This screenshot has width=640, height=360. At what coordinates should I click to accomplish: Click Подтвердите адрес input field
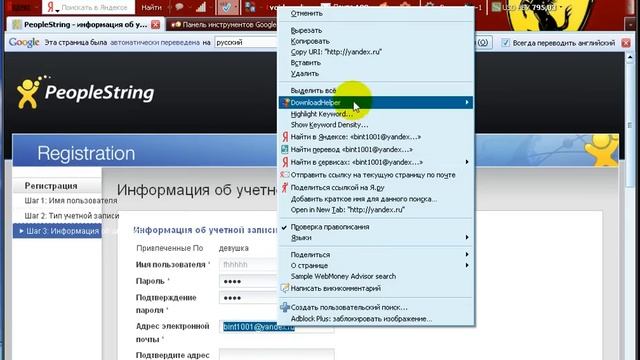click(276, 354)
